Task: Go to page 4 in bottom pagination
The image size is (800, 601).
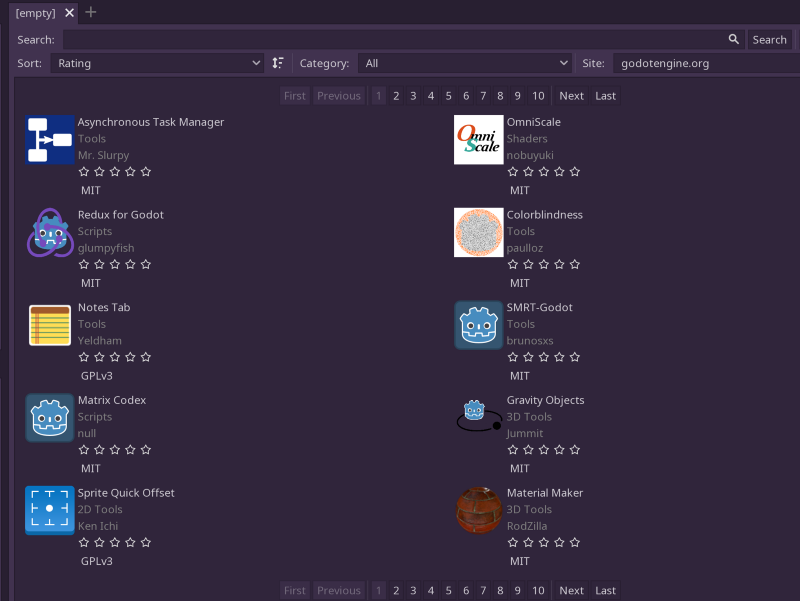Action: click(431, 590)
